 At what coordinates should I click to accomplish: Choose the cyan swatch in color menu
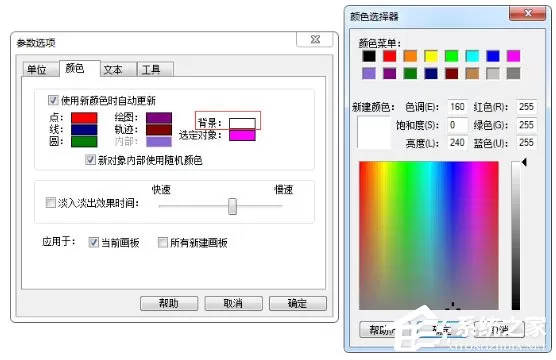[x=472, y=56]
